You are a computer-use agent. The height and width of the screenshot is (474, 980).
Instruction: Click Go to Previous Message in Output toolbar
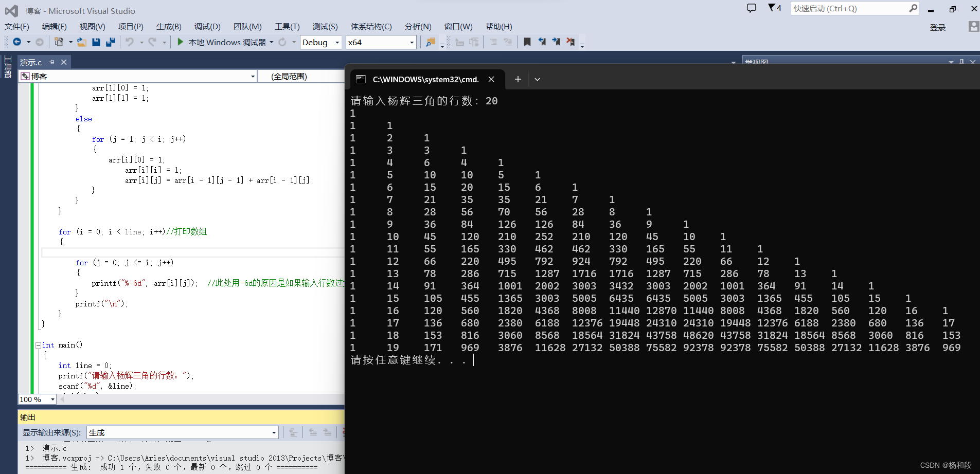click(313, 432)
